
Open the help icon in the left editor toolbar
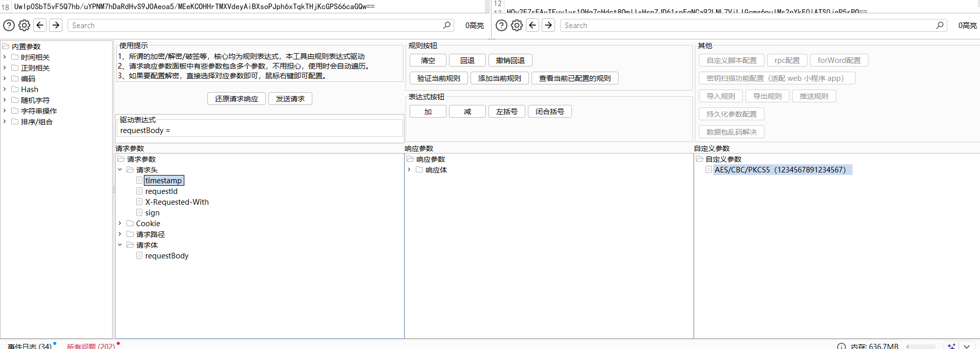9,25
